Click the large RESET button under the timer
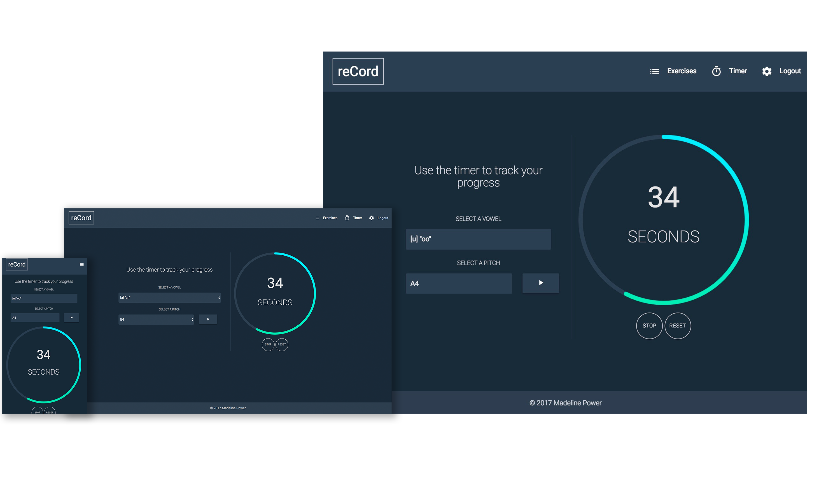The height and width of the screenshot is (504, 819). (x=677, y=326)
